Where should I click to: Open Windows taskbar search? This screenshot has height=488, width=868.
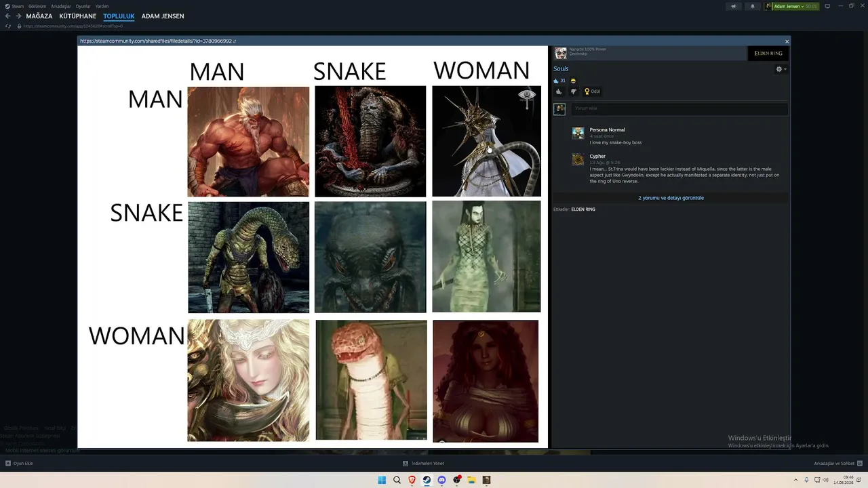pos(397,480)
